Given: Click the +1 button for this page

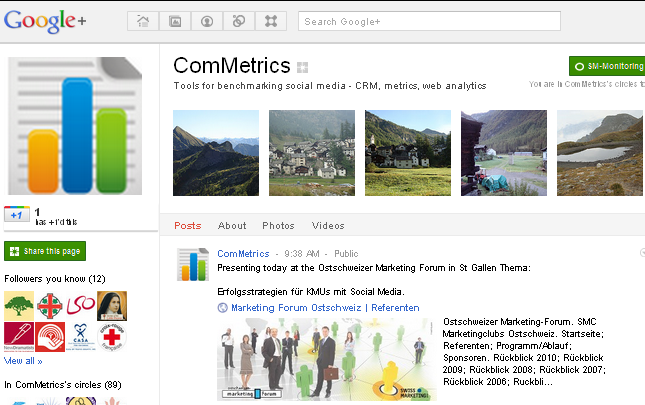Looking at the screenshot, I should (x=16, y=215).
